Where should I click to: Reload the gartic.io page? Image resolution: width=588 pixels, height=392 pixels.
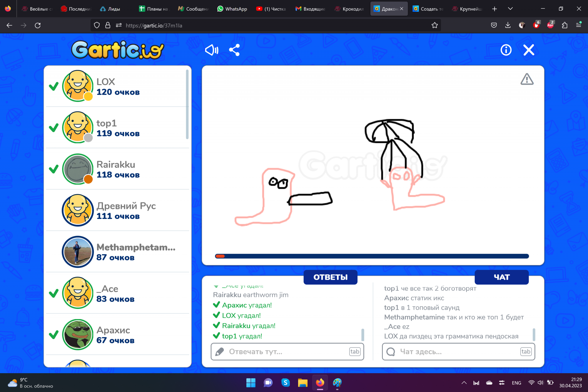pyautogui.click(x=38, y=25)
